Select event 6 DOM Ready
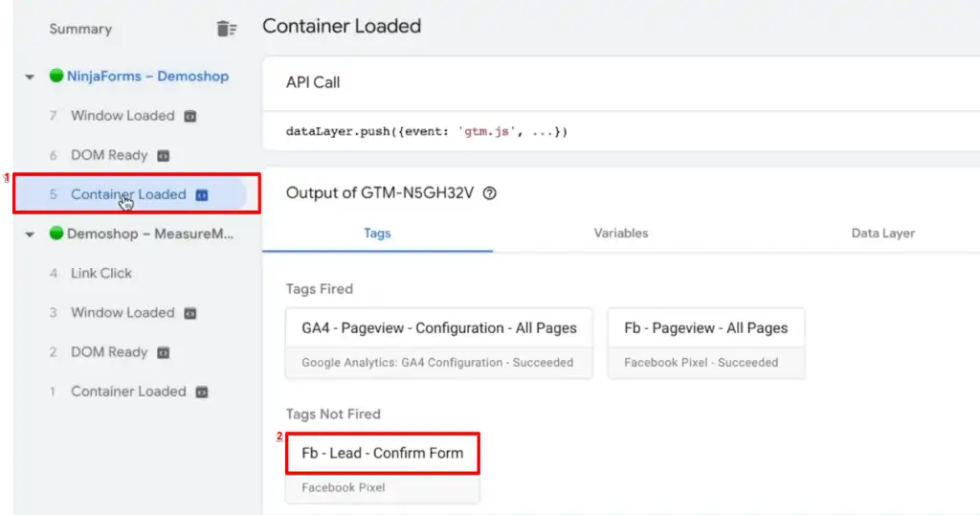 (109, 155)
